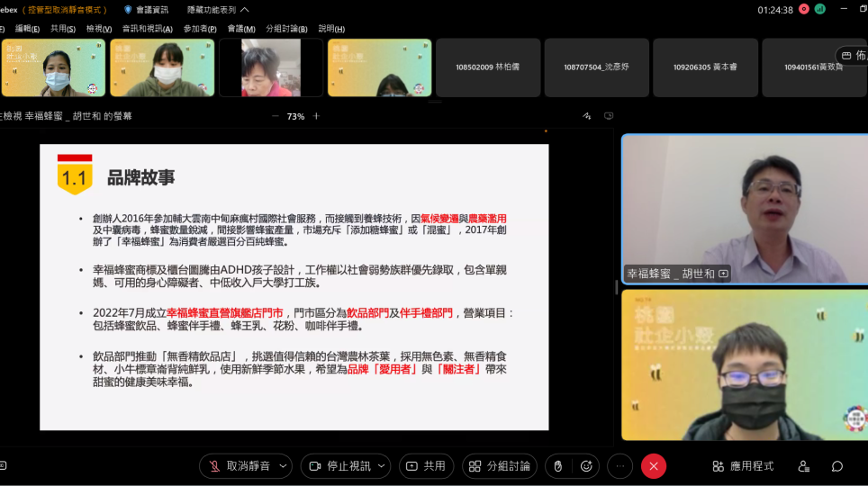
Task: Click the raise hand icon
Action: [x=558, y=466]
